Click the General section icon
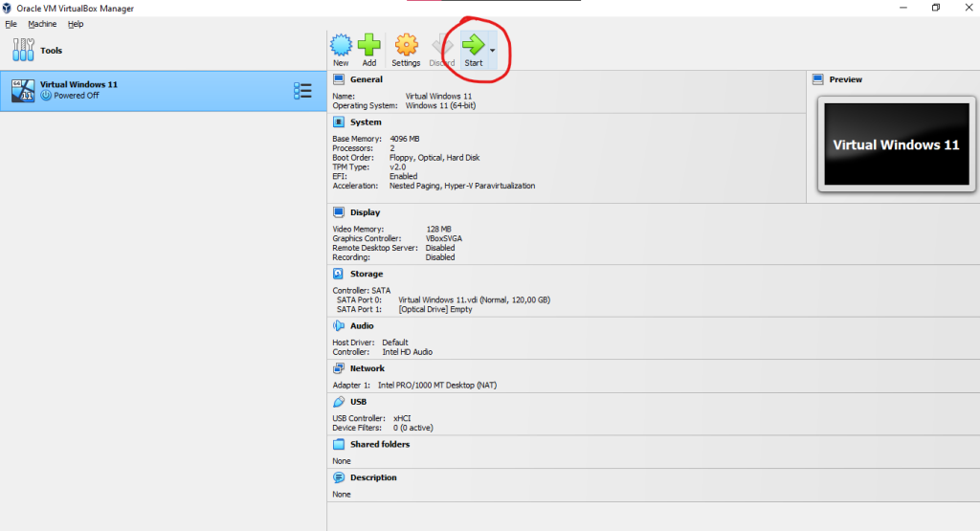The width and height of the screenshot is (980, 531). click(x=339, y=79)
